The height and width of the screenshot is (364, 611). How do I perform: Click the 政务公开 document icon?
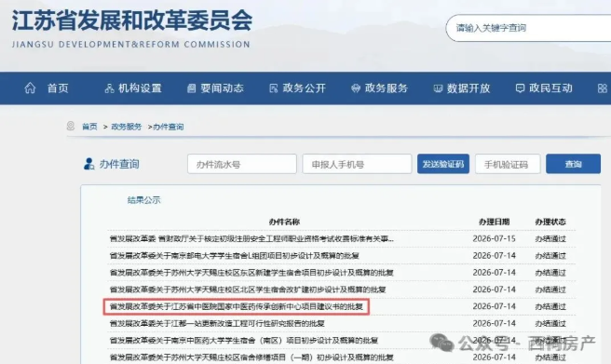coord(274,88)
